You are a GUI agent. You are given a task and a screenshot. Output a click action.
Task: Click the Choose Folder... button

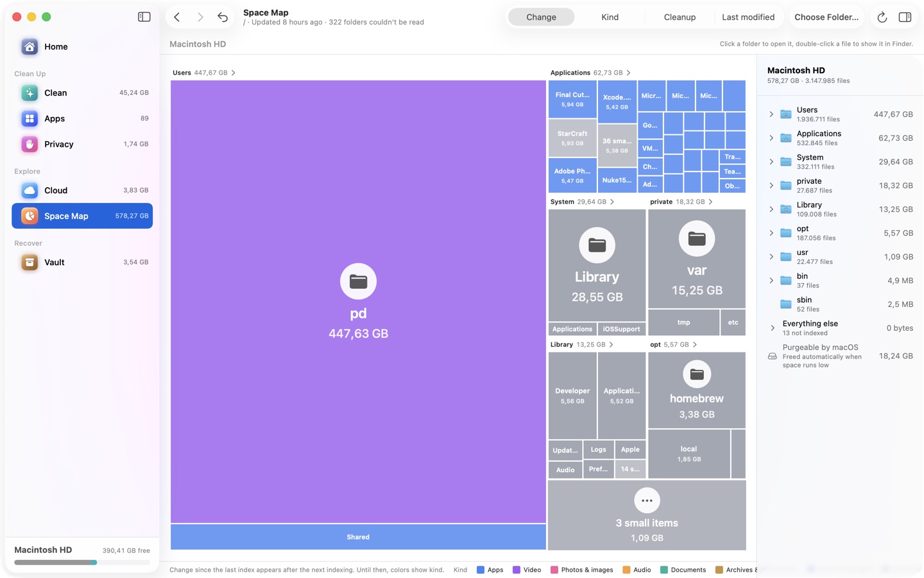click(x=826, y=17)
